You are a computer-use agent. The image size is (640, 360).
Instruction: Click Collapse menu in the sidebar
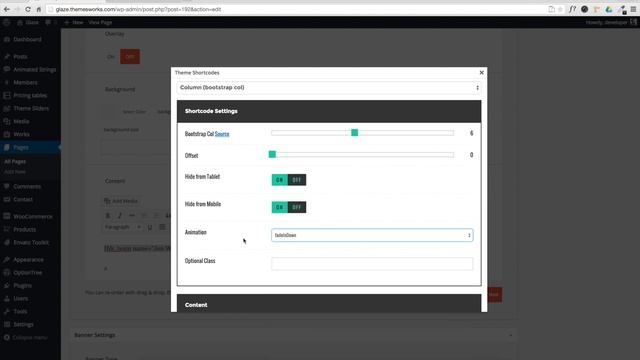pos(30,338)
